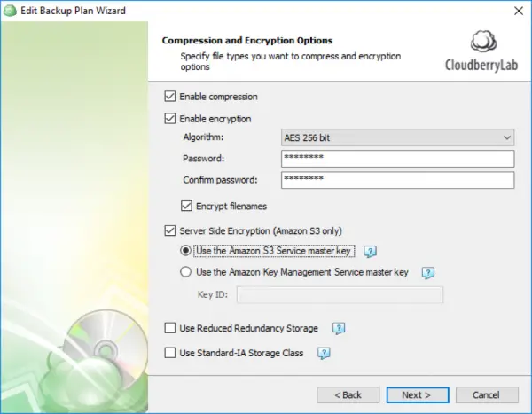Screen dimensions: 532x414
Task: Click the CloudberryLab cloud logo
Action: (x=483, y=42)
